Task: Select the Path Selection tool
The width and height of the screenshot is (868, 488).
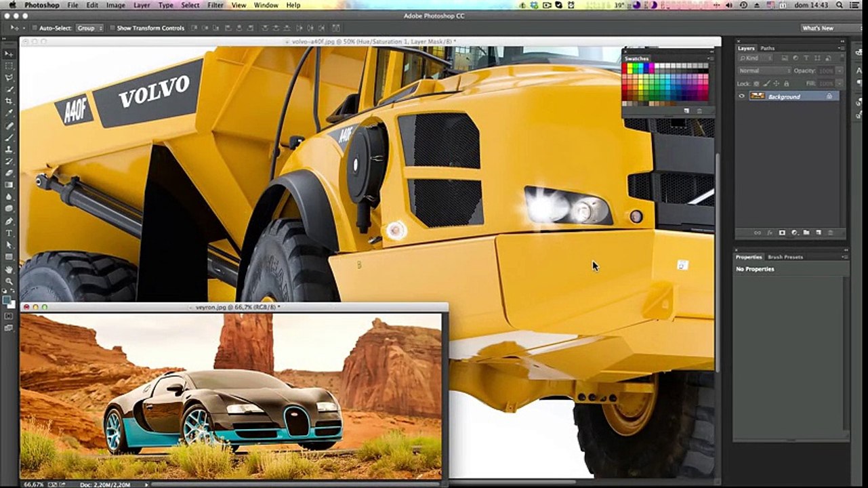Action: [x=9, y=245]
